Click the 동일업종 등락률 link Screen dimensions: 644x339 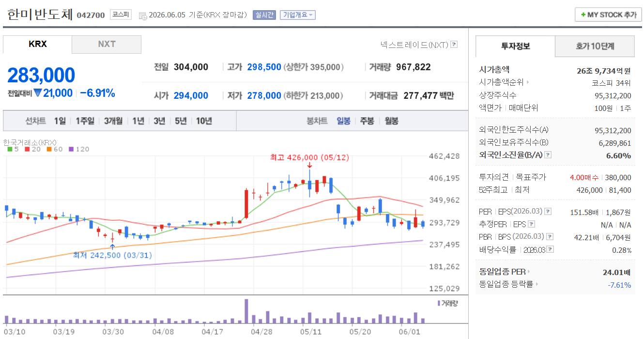coord(506,285)
